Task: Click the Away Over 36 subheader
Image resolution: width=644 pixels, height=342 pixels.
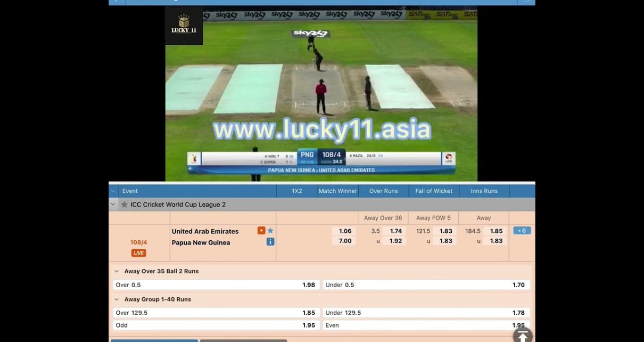Action: coord(383,218)
